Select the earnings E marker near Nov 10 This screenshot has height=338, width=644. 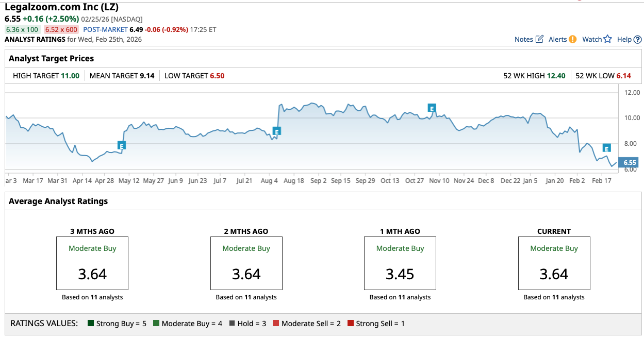click(x=432, y=108)
